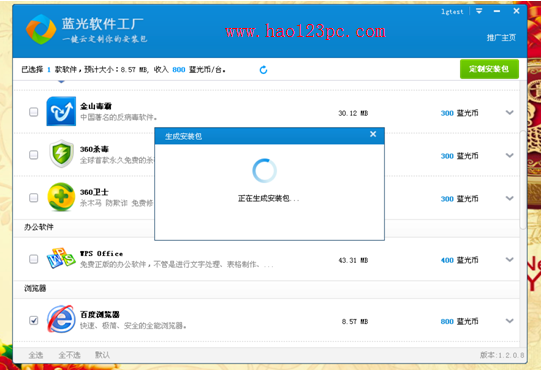Image resolution: width=541 pixels, height=370 pixels.
Task: Click the WPS Office software name
Action: [101, 254]
